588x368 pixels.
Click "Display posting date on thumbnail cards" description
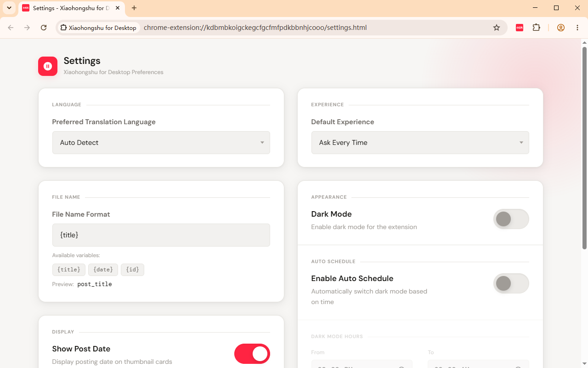coord(112,362)
